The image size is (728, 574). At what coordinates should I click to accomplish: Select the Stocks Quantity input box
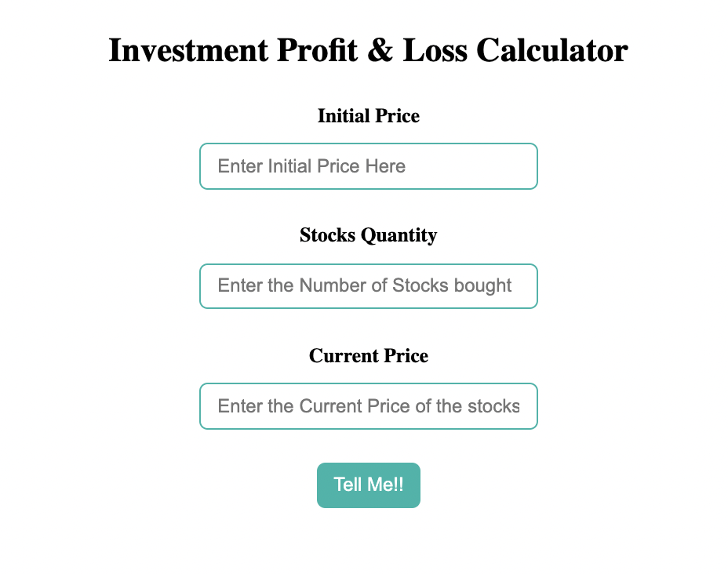tap(369, 286)
